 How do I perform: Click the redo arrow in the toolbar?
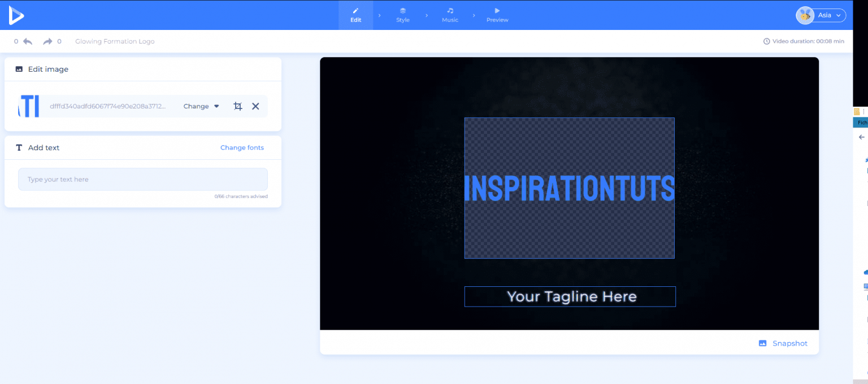(48, 41)
